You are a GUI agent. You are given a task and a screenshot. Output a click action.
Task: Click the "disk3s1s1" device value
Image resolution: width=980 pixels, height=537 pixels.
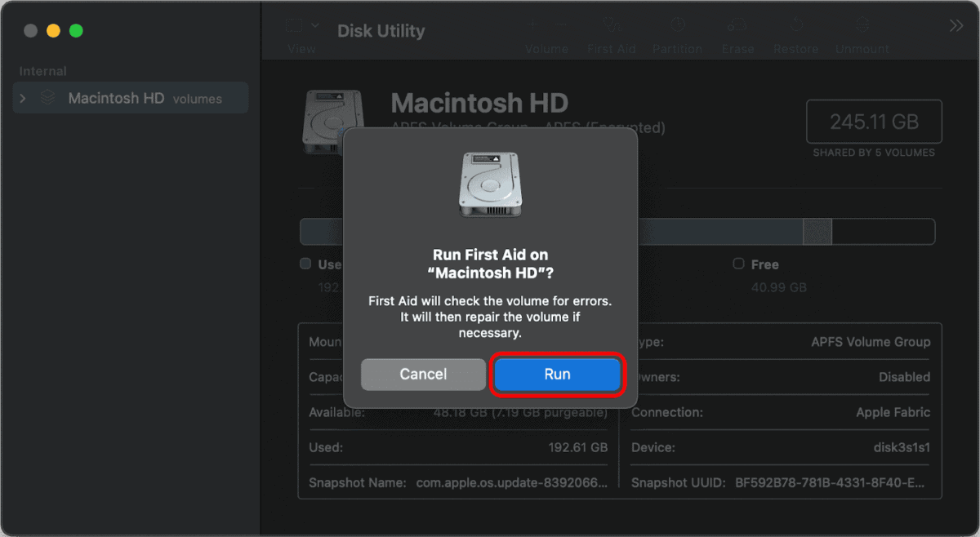(x=902, y=447)
